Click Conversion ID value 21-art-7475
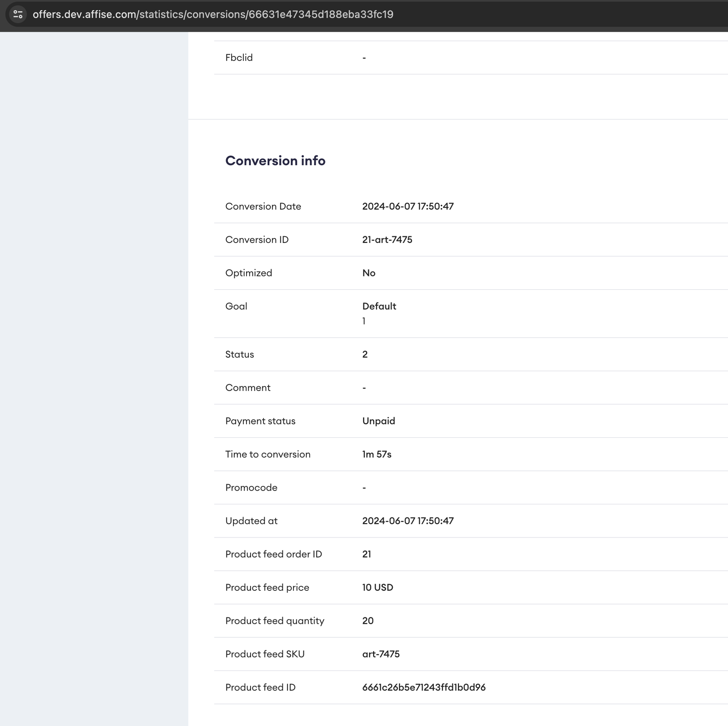 tap(387, 239)
